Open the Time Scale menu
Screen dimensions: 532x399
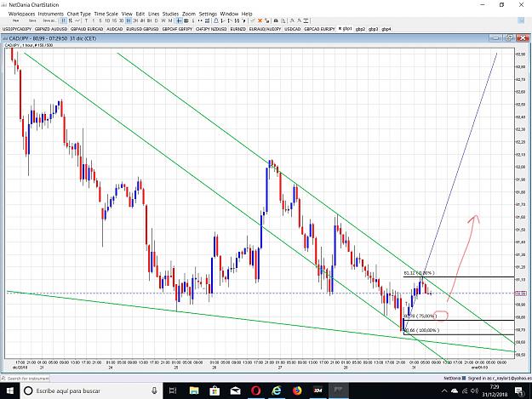[x=106, y=14]
